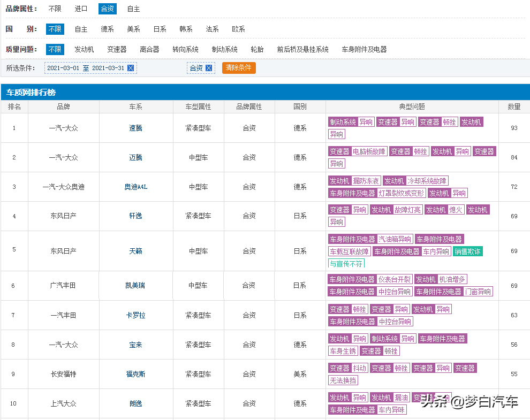This screenshot has height=420, width=530.
Task: Click the 典型问题 column header
Action: 412,107
